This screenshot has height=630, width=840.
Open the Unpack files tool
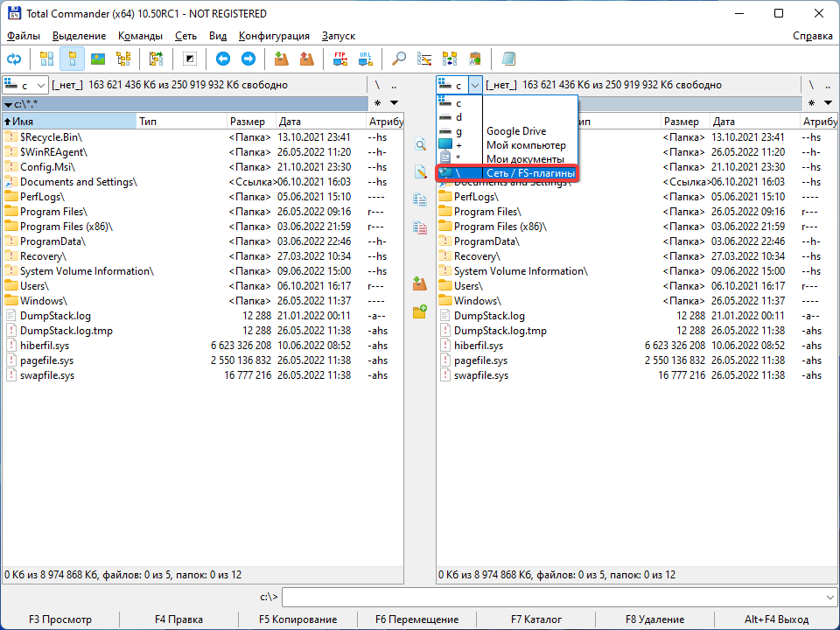coord(307,59)
